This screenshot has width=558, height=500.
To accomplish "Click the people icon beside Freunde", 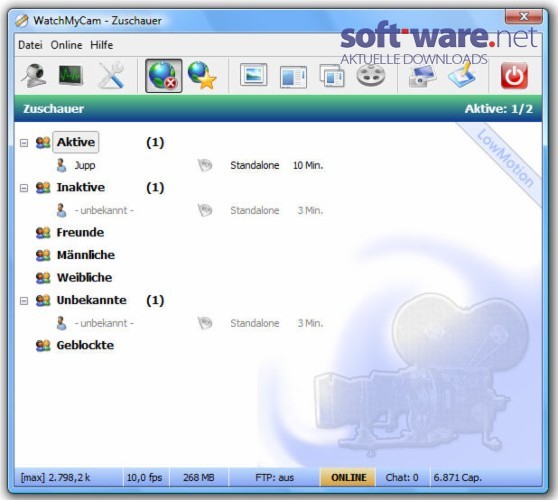I will point(43,233).
